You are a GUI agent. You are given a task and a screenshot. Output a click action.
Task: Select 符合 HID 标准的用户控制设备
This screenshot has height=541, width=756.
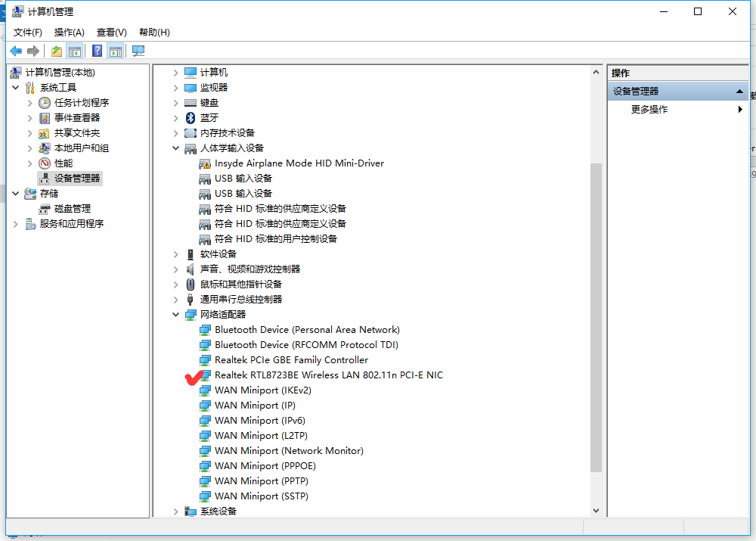[x=276, y=239]
